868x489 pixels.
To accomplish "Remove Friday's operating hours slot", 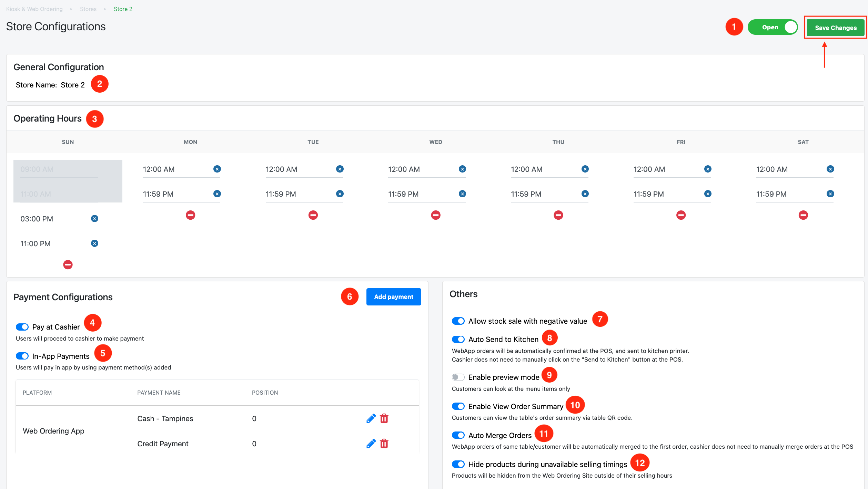I will point(681,215).
